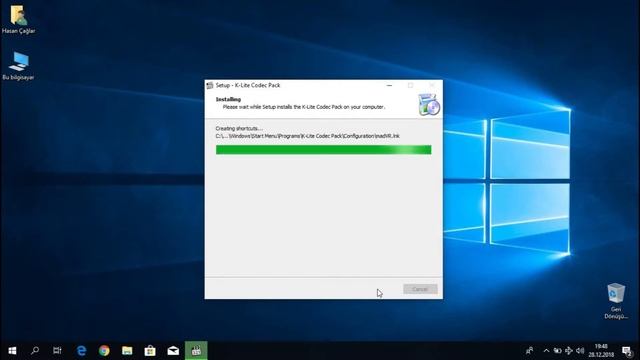The width and height of the screenshot is (640, 360).
Task: Show hidden tray icons chevron
Action: (546, 351)
